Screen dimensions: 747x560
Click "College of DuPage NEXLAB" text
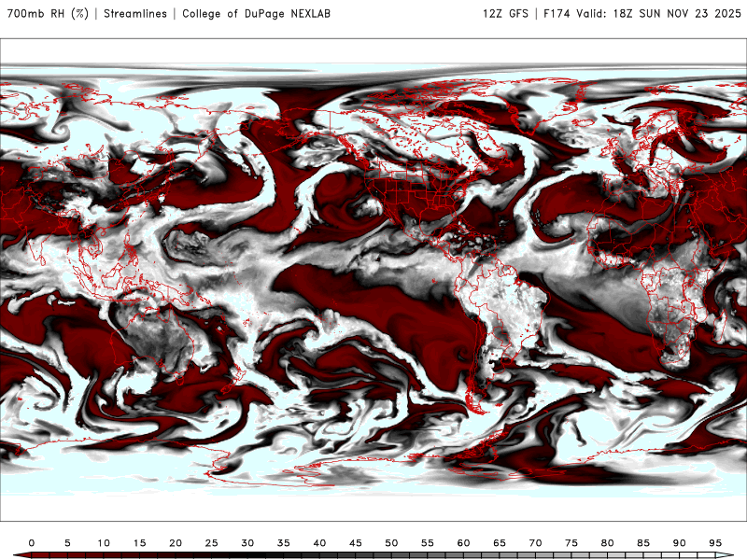coord(256,13)
